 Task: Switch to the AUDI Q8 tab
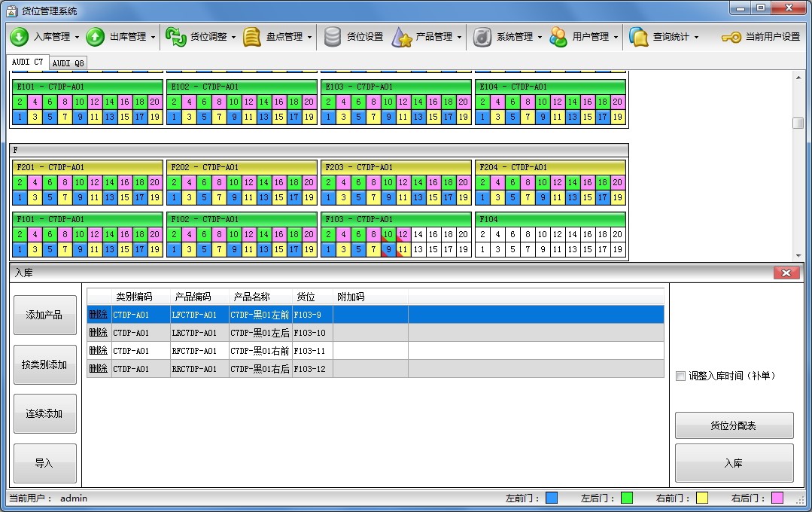[68, 62]
